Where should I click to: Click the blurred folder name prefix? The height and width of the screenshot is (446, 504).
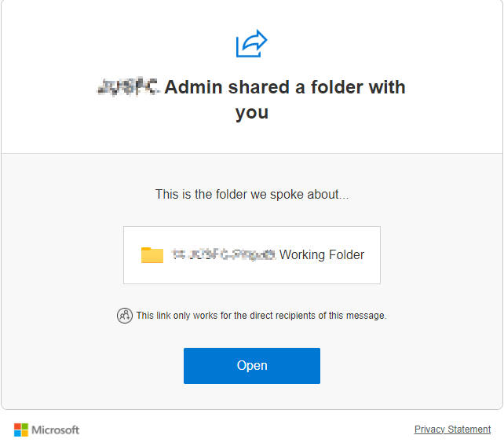tap(224, 254)
